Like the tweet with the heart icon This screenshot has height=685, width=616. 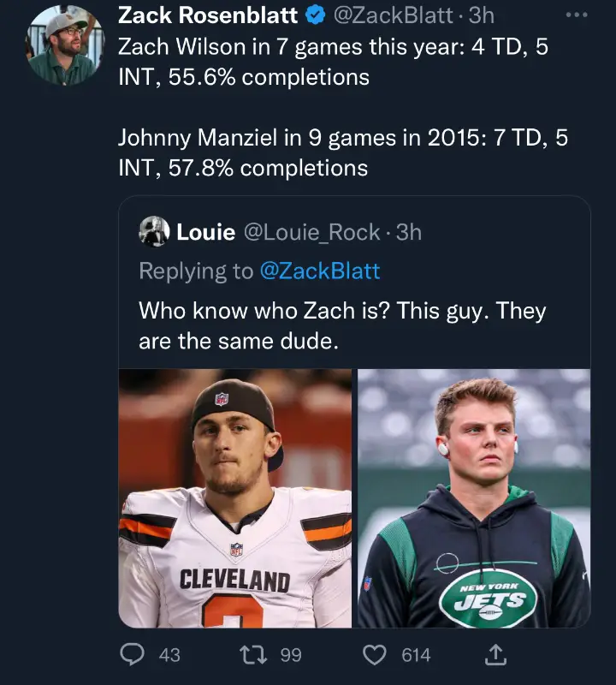[x=376, y=655]
